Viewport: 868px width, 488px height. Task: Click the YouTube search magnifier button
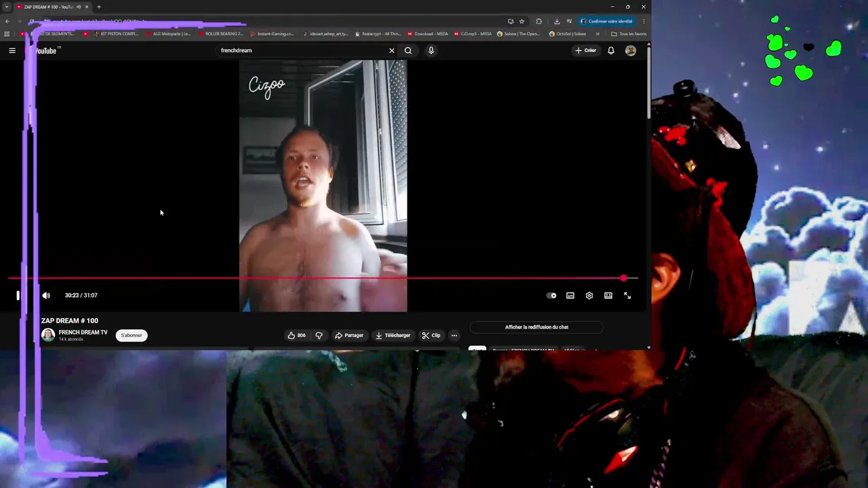pos(408,50)
